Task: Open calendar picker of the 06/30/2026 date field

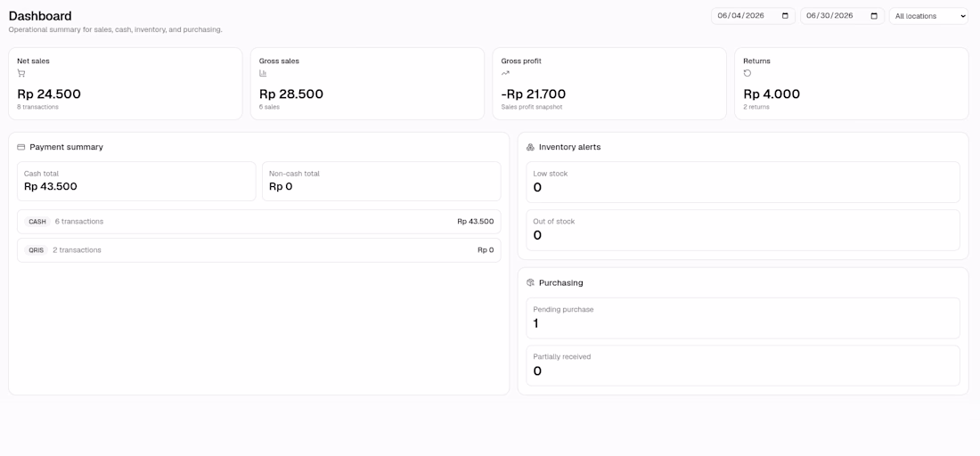Action: (874, 16)
